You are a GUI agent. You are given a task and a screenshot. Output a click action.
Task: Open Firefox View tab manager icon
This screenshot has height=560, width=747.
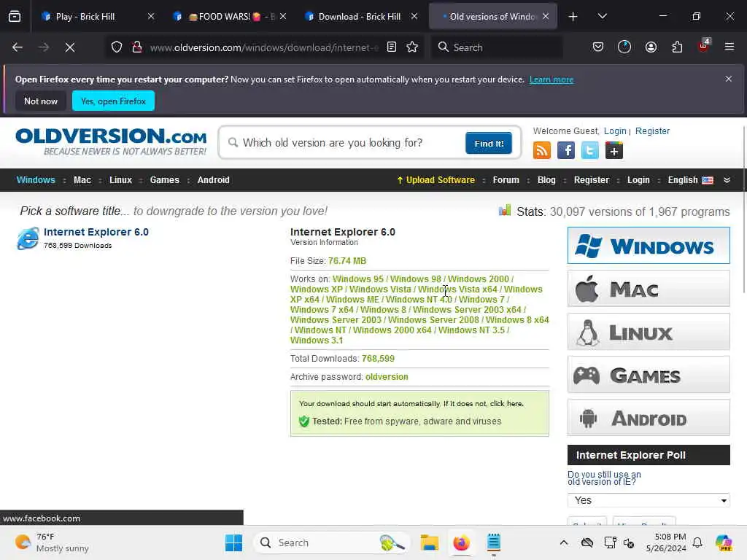(x=15, y=16)
